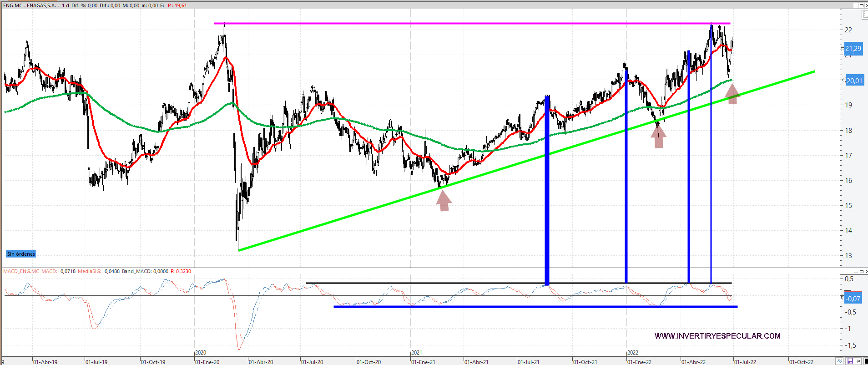This screenshot has height=365, width=868.
Task: Minimize the ENG.MC price chart panel
Action: point(856,5)
